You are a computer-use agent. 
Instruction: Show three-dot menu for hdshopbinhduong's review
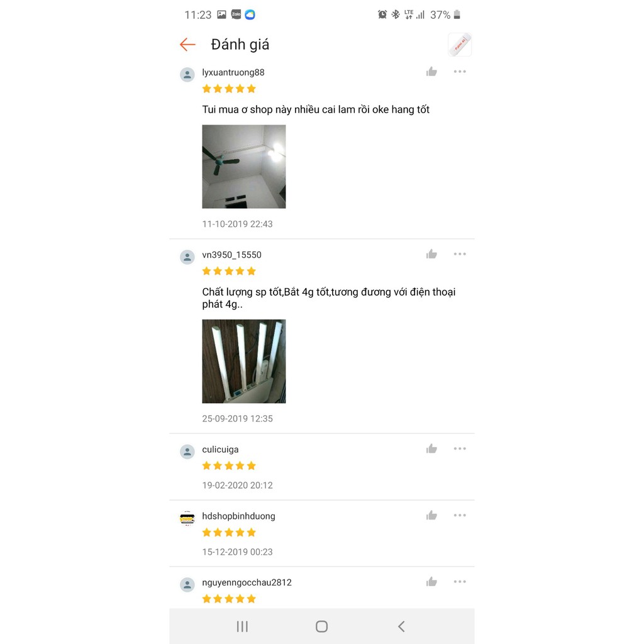(x=460, y=515)
